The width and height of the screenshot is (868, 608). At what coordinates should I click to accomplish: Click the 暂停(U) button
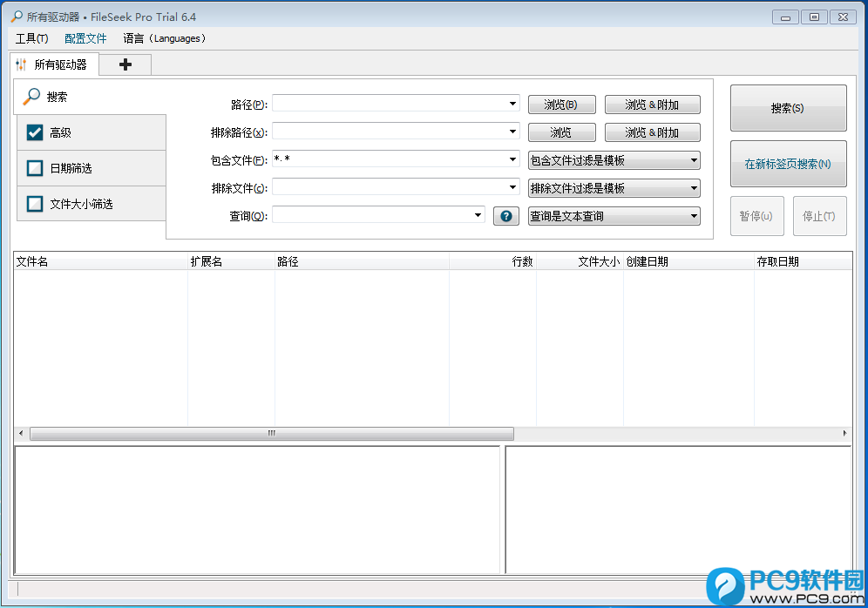(x=756, y=216)
